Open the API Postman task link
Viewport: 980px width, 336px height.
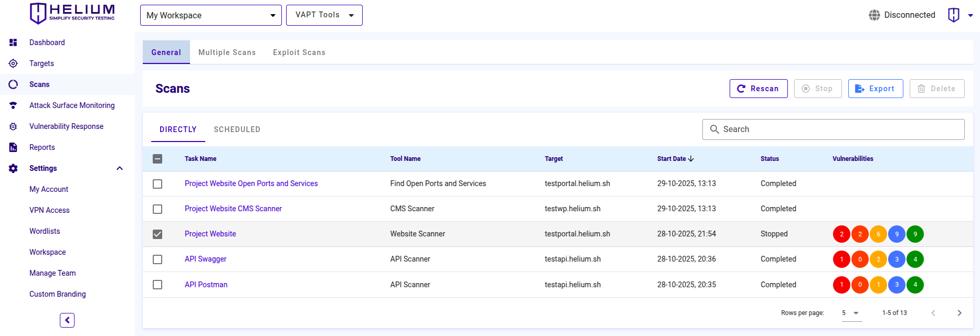(x=206, y=285)
